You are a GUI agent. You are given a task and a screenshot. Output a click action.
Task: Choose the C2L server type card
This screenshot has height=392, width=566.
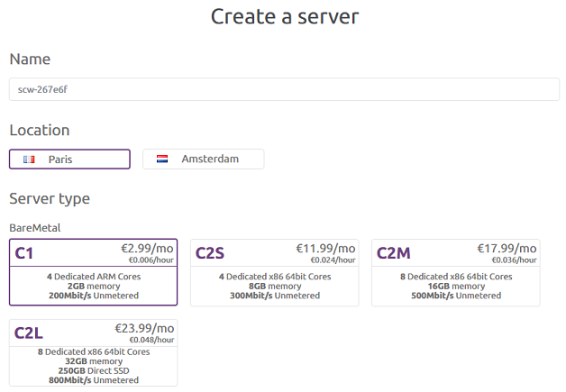click(93, 352)
